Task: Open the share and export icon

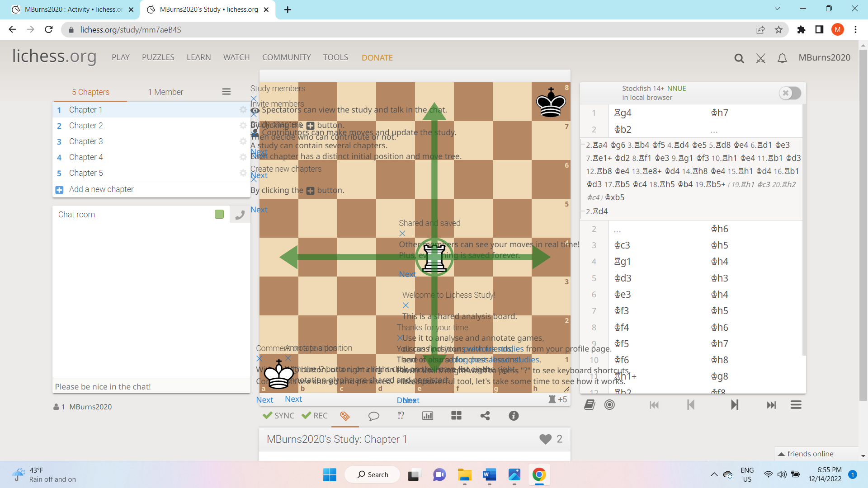Action: (x=485, y=416)
